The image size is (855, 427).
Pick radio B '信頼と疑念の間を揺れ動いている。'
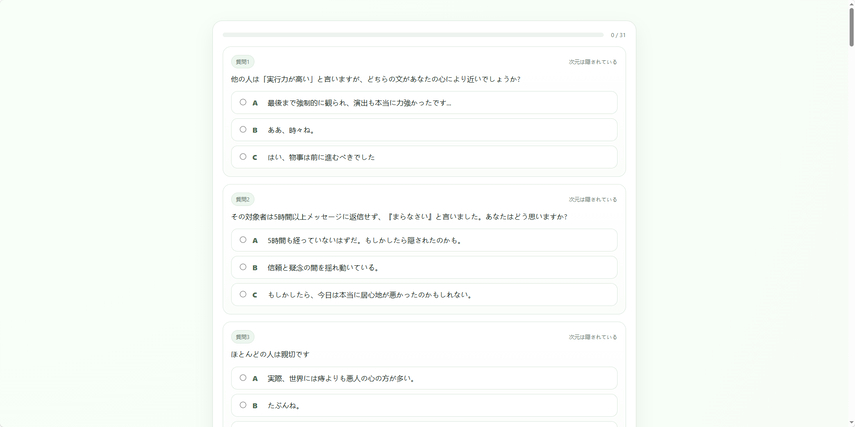coord(243,267)
